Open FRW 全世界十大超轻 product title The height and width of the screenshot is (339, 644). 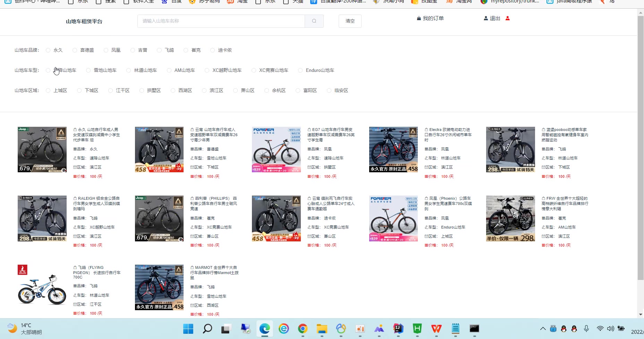coord(565,204)
